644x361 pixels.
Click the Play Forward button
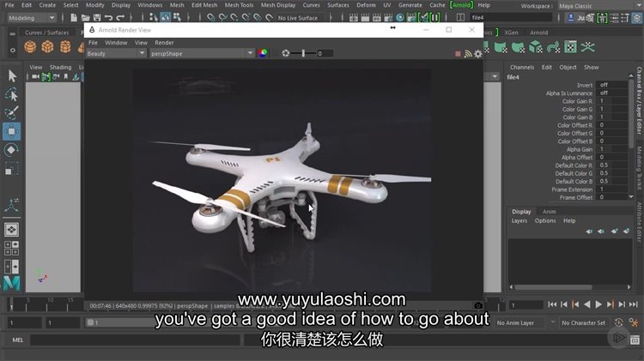[x=598, y=304]
